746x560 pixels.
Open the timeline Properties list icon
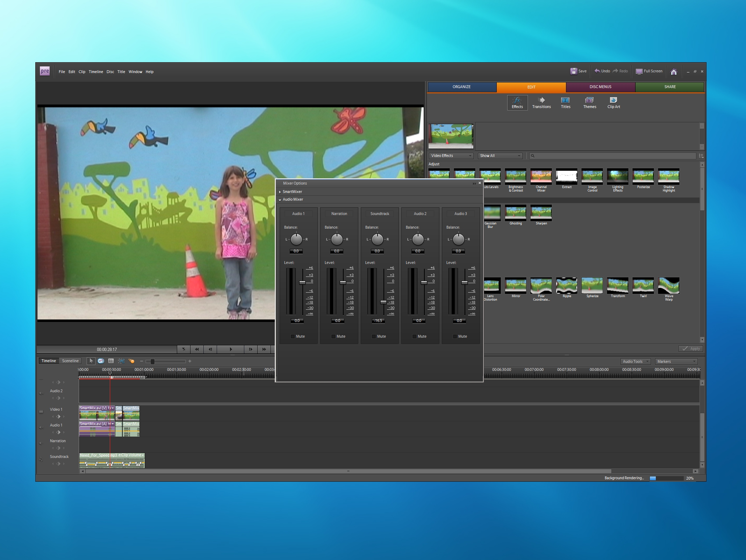[x=111, y=361]
